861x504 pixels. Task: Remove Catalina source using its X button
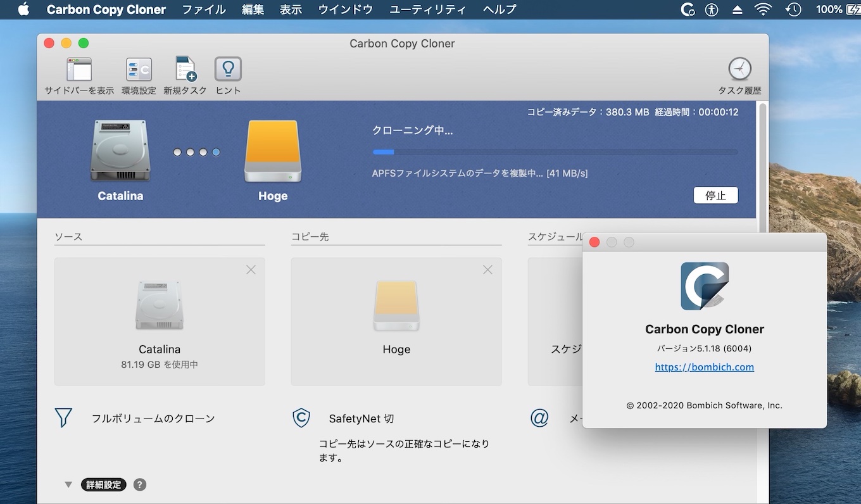pyautogui.click(x=251, y=270)
